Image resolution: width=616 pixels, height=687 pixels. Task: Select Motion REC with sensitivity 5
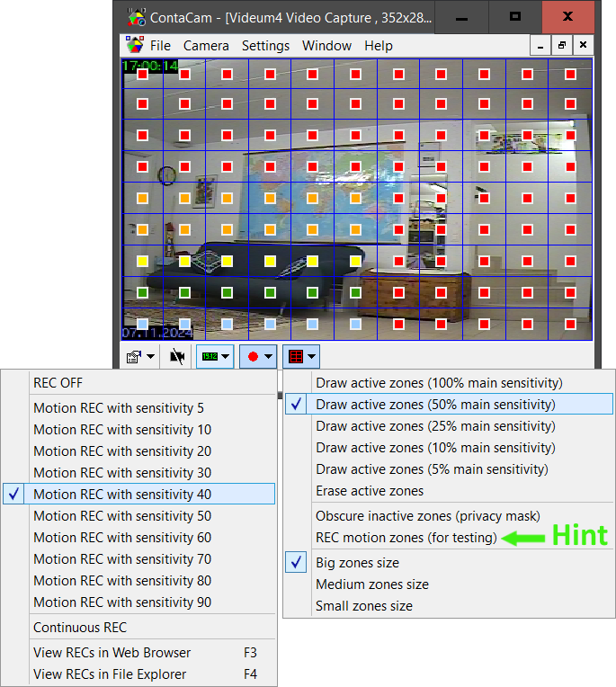point(138,408)
